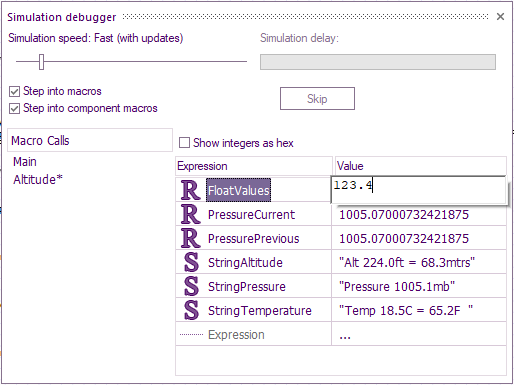
Task: Click the R icon beside PressurePrevious
Action: [191, 238]
